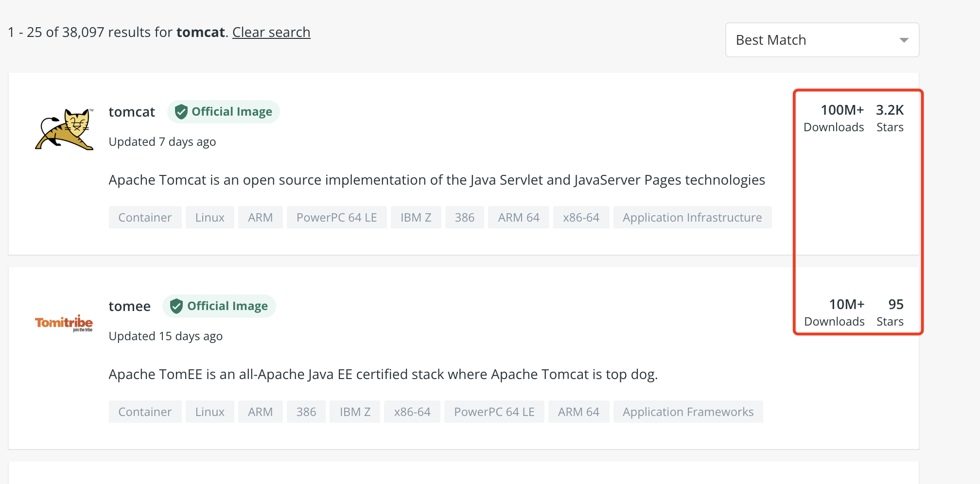Viewport: 980px width, 484px height.
Task: Click the Apache Tomcat cat logo
Action: pos(64,129)
